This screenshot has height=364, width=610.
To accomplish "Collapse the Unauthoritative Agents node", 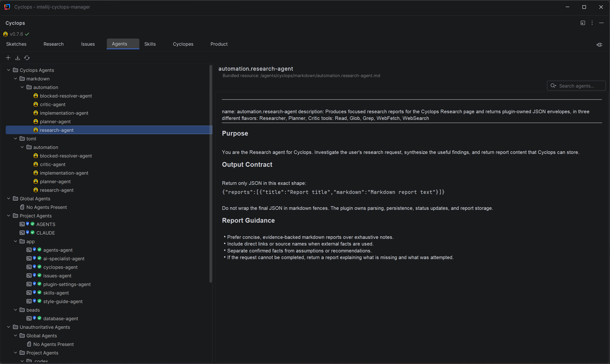I will click(9, 327).
